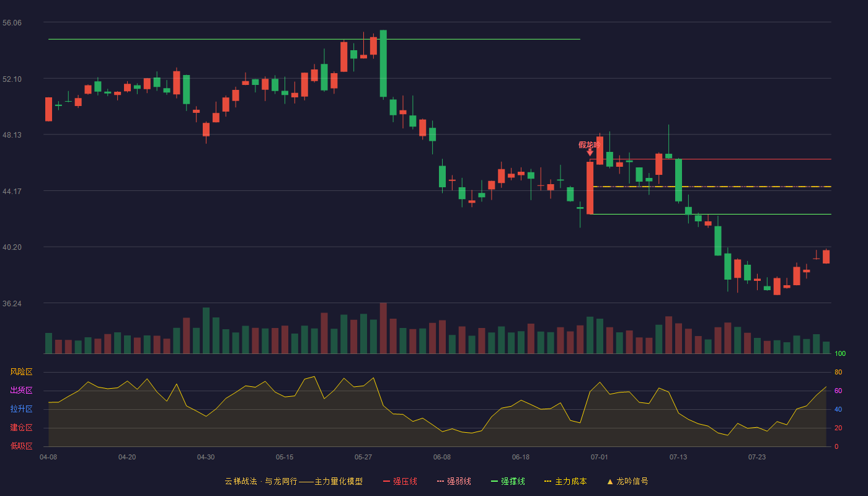Click the 48.13 price axis label
This screenshot has height=496, width=868.
click(12, 135)
